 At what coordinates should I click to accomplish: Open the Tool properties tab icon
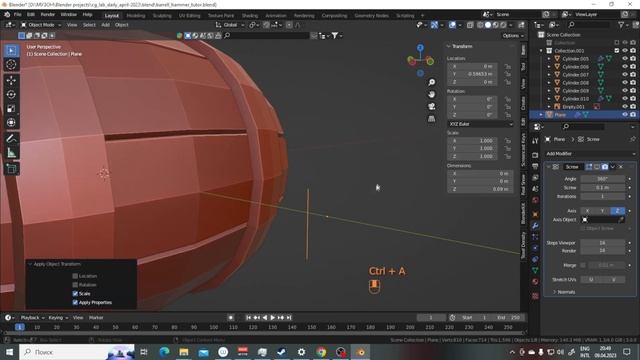tap(535, 141)
